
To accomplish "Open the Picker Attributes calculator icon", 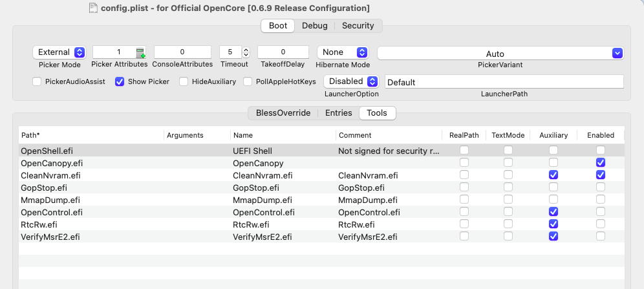I will tap(140, 53).
